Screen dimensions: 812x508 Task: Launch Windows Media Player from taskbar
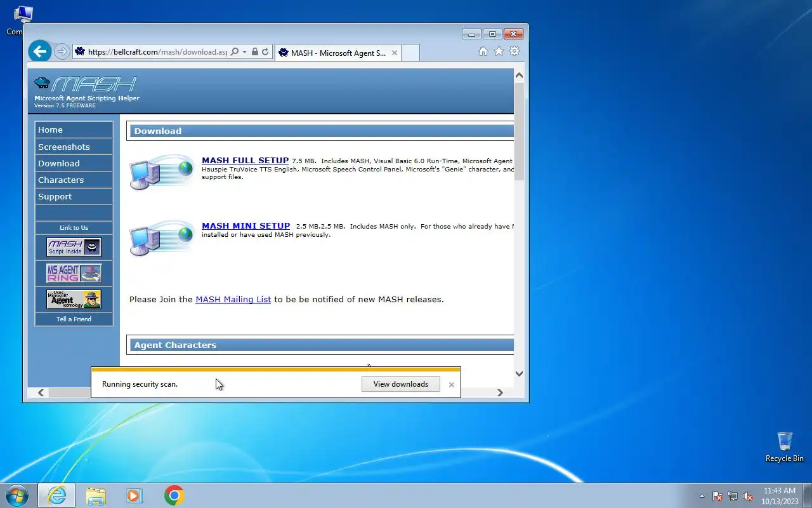coord(134,495)
